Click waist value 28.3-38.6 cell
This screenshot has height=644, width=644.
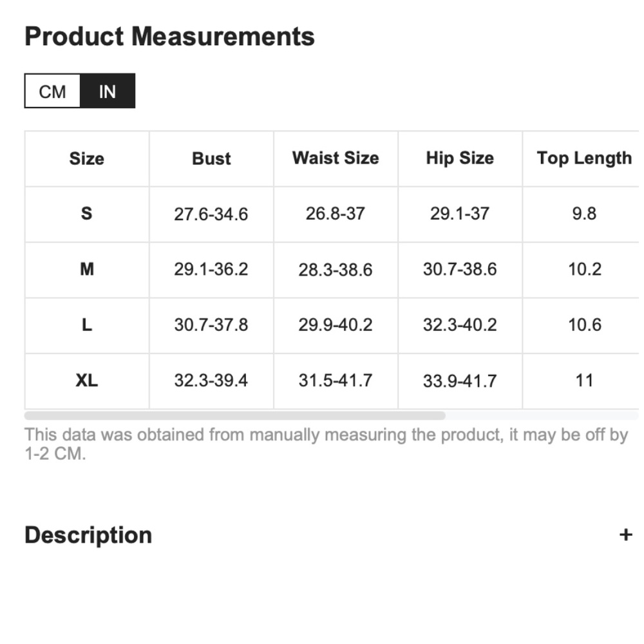(x=336, y=270)
